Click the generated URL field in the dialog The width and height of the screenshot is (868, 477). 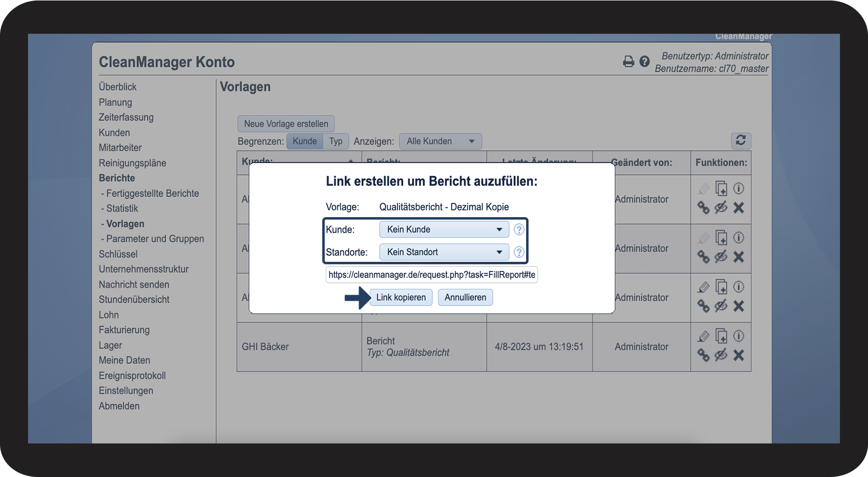pos(432,275)
